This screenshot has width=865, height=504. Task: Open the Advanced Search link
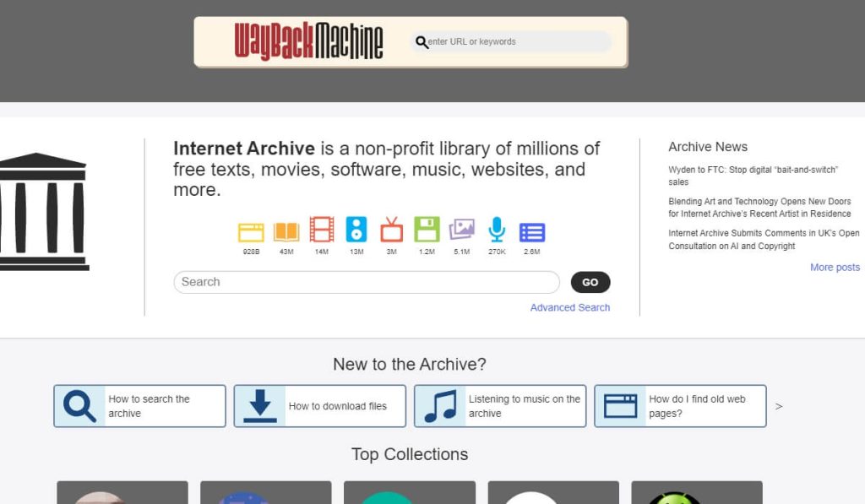coord(569,307)
